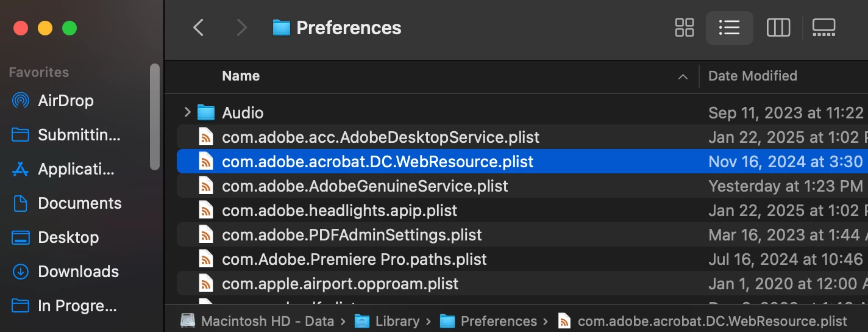Switch to gallery view

(824, 27)
